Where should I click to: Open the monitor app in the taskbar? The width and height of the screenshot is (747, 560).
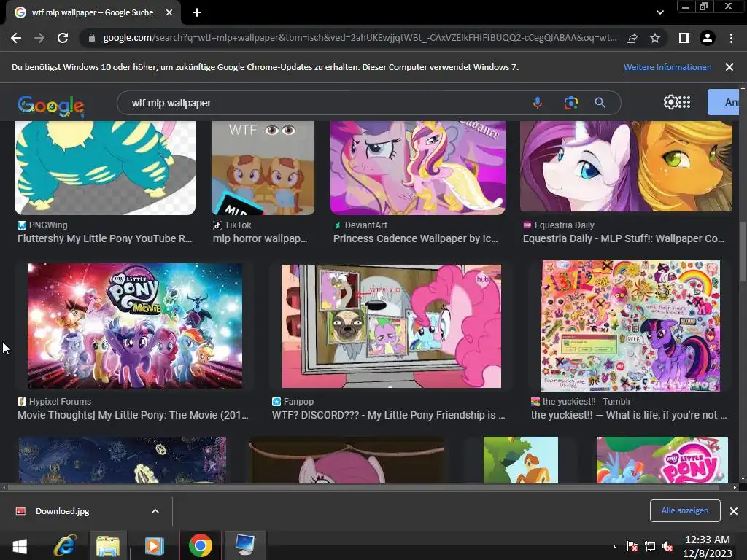point(245,545)
